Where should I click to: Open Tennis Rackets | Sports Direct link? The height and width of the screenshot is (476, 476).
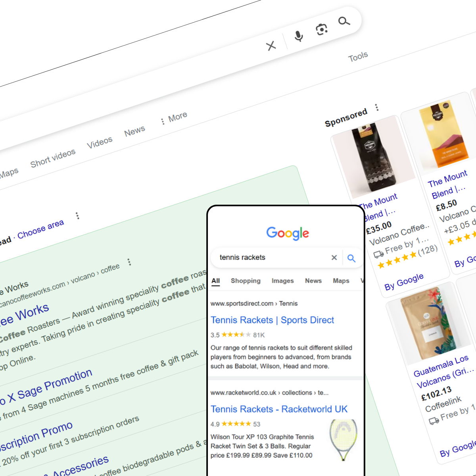[272, 320]
